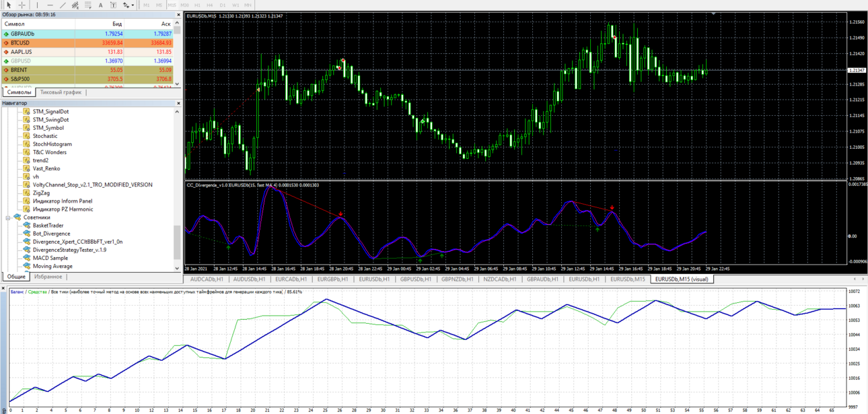The width and height of the screenshot is (868, 414).
Task: Select the text tool (A)
Action: pos(101,5)
